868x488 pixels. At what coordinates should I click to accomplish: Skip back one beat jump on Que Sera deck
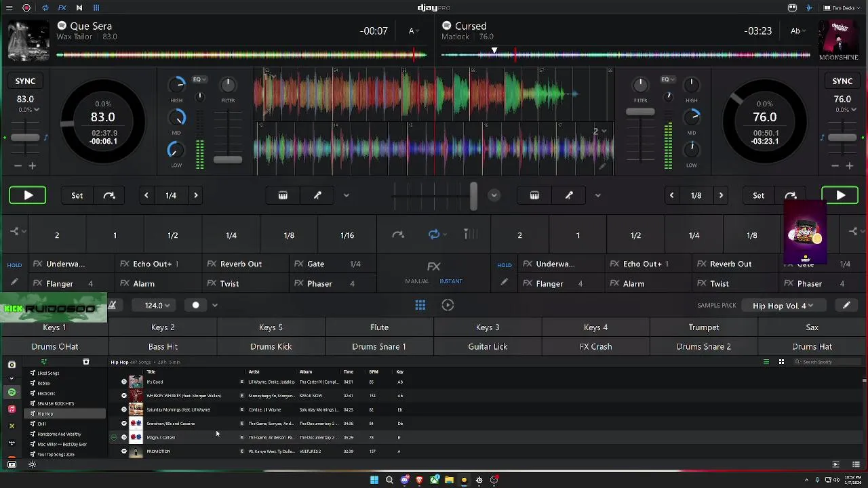tap(146, 195)
